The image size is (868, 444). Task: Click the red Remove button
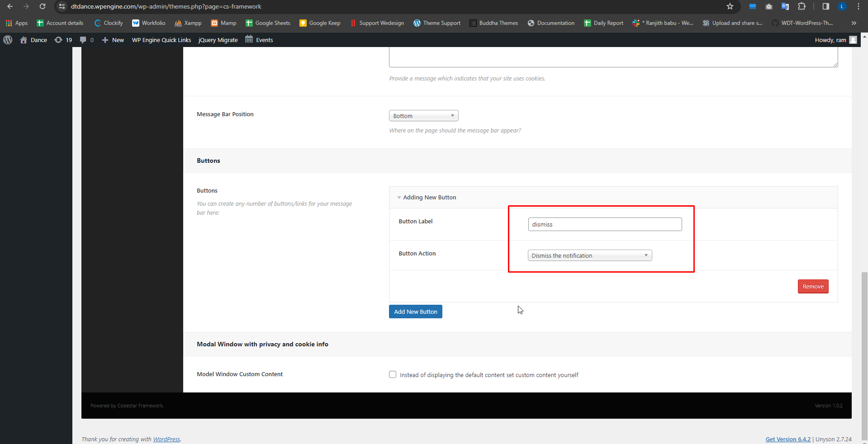pos(813,286)
